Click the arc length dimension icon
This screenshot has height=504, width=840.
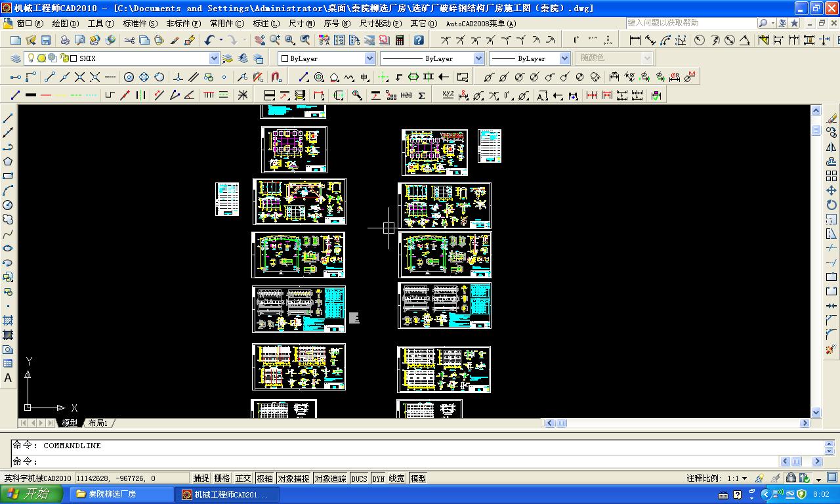665,40
